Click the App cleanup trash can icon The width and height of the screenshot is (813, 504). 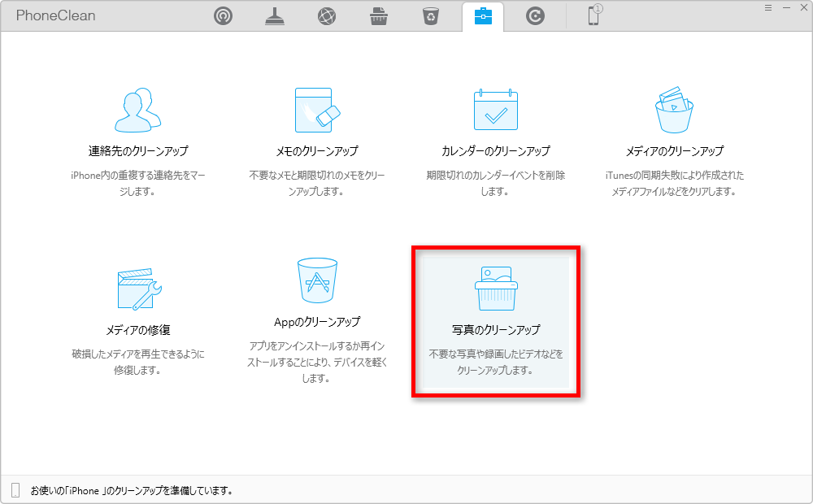tap(317, 280)
